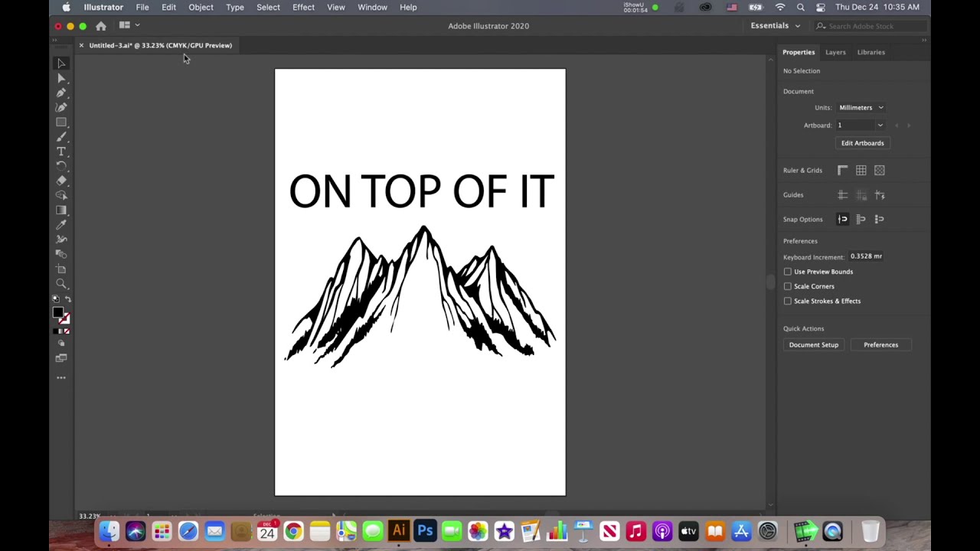Select the Shape Builder tool

tap(61, 195)
